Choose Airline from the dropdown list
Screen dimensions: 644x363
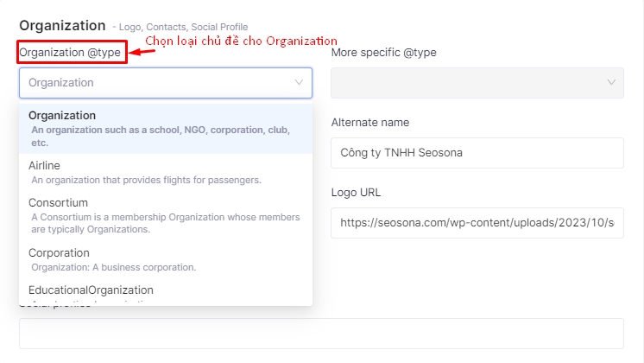[166, 172]
